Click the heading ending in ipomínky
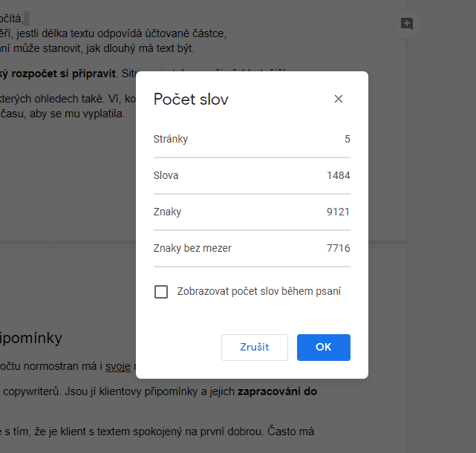The height and width of the screenshot is (453, 476). [x=31, y=338]
